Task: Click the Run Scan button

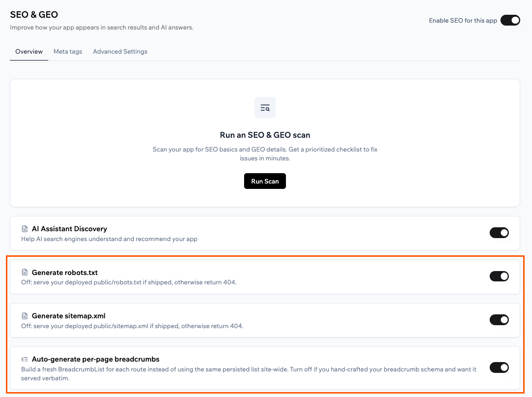Action: coord(265,181)
